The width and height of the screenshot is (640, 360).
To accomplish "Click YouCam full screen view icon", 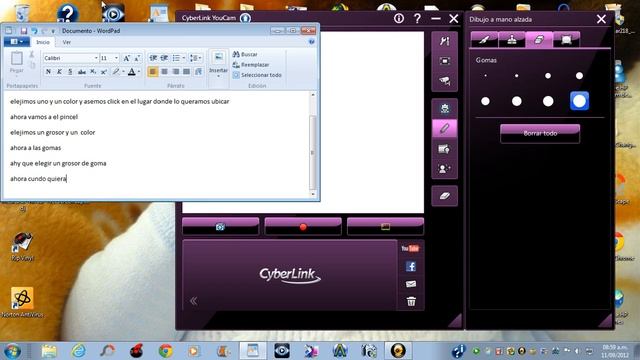I will point(444,61).
